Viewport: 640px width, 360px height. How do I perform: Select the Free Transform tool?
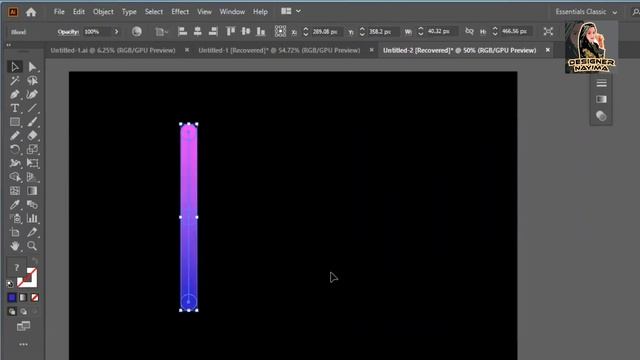pos(32,163)
